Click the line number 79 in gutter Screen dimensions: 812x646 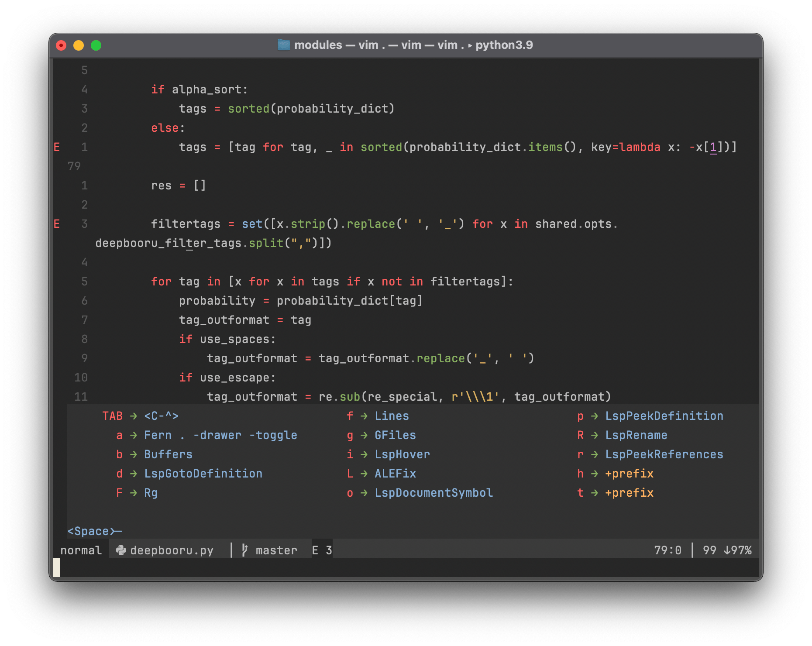click(74, 166)
